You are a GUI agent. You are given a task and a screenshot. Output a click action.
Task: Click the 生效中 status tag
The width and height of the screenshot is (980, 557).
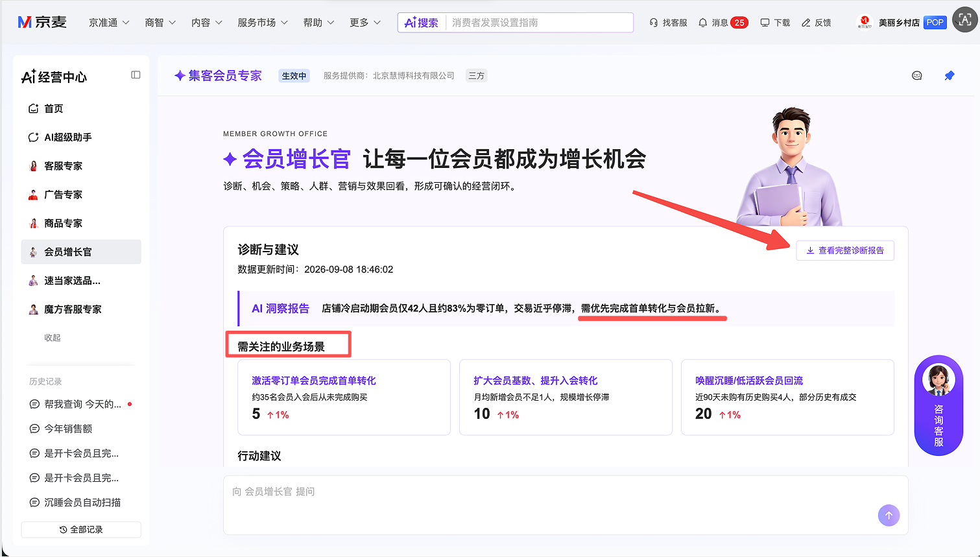pyautogui.click(x=294, y=76)
